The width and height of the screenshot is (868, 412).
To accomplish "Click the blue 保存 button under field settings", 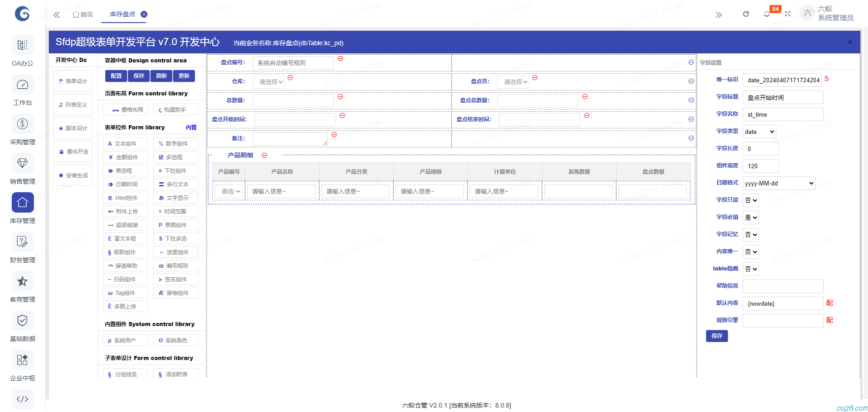I will pos(717,336).
